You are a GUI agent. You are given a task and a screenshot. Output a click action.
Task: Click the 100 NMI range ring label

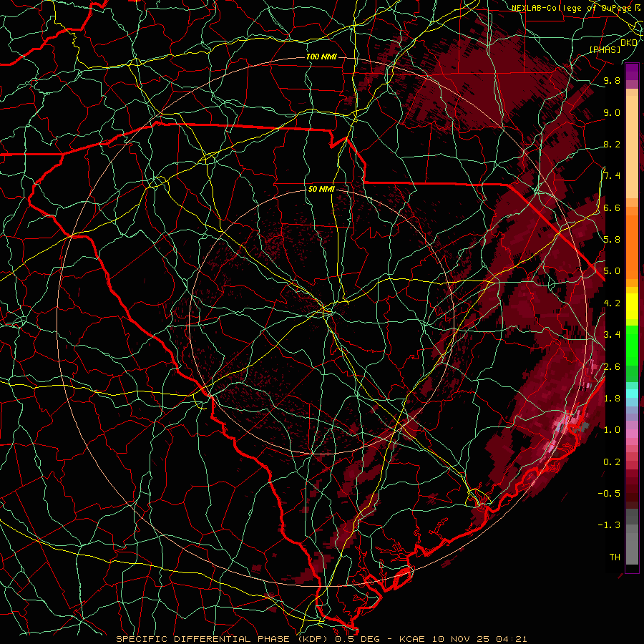321,57
